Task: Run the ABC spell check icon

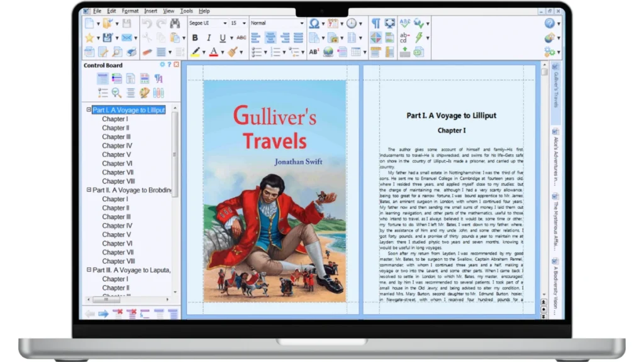Action: [405, 23]
